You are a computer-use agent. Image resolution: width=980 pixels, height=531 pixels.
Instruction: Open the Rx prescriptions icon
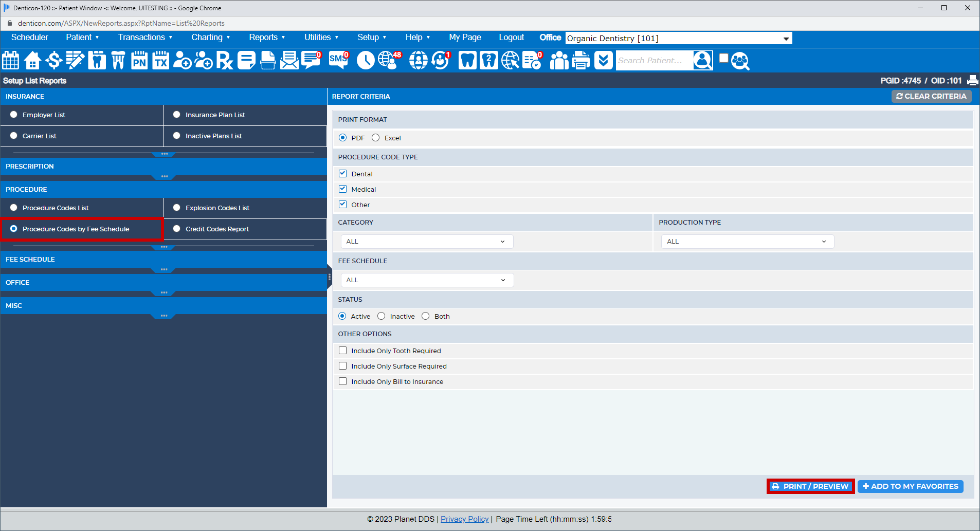click(224, 60)
